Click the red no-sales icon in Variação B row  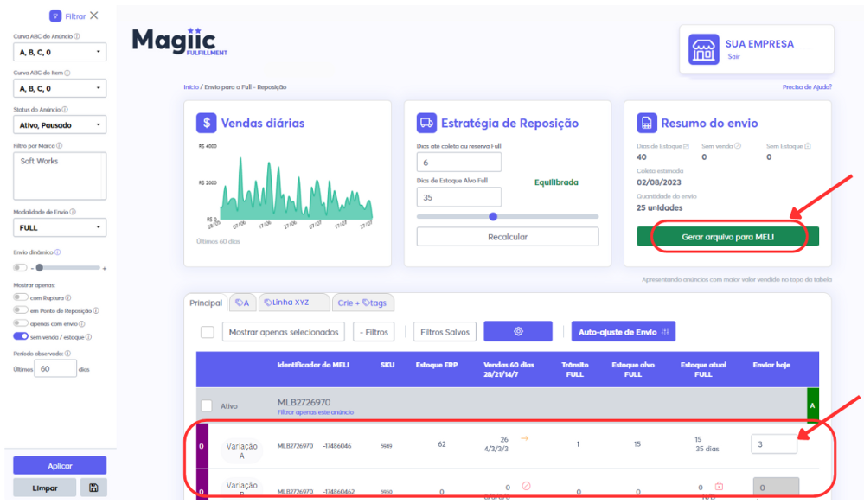526,486
